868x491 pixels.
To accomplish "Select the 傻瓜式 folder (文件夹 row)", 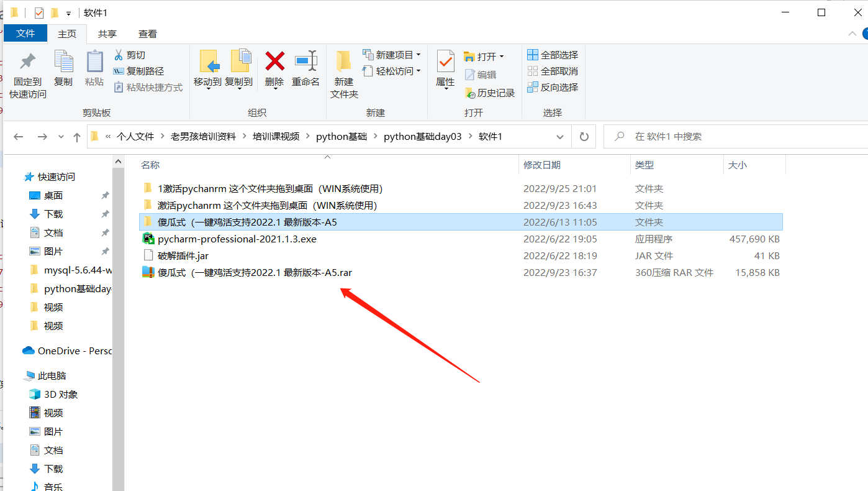I will [461, 222].
